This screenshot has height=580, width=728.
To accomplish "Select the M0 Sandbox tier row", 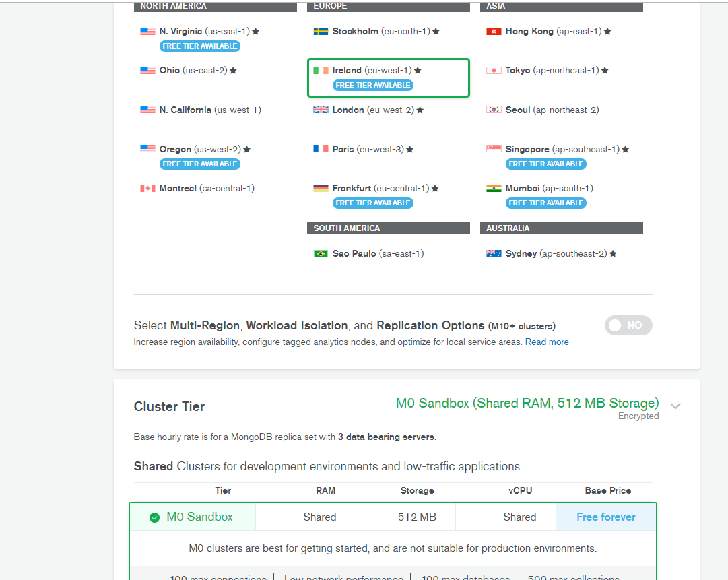I will click(x=393, y=517).
